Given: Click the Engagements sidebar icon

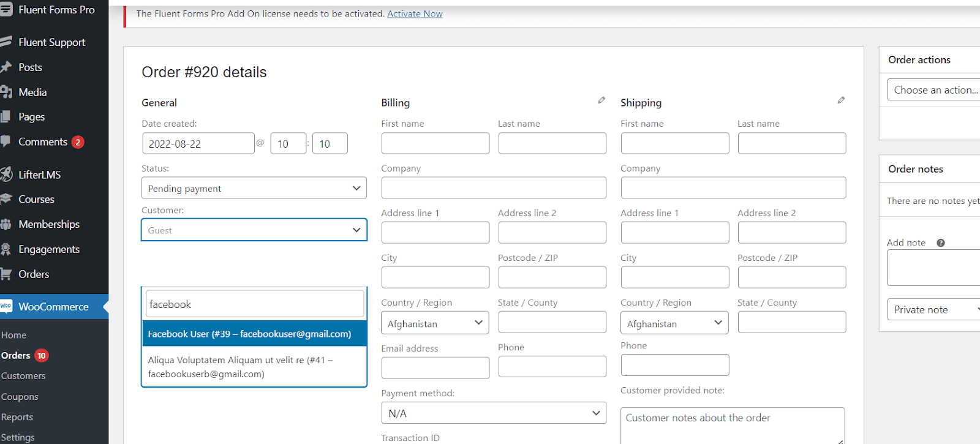Looking at the screenshot, I should [x=6, y=249].
